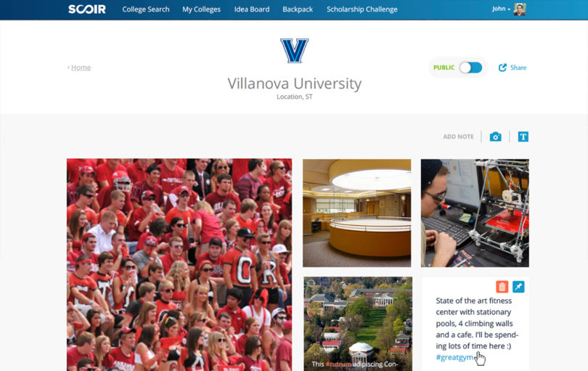
Task: Open the Backpack section
Action: pos(298,9)
